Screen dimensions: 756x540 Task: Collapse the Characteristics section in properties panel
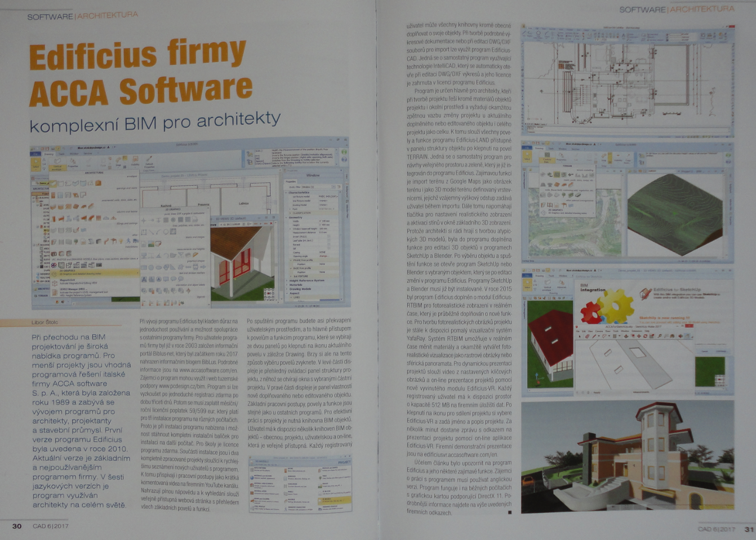click(286, 193)
